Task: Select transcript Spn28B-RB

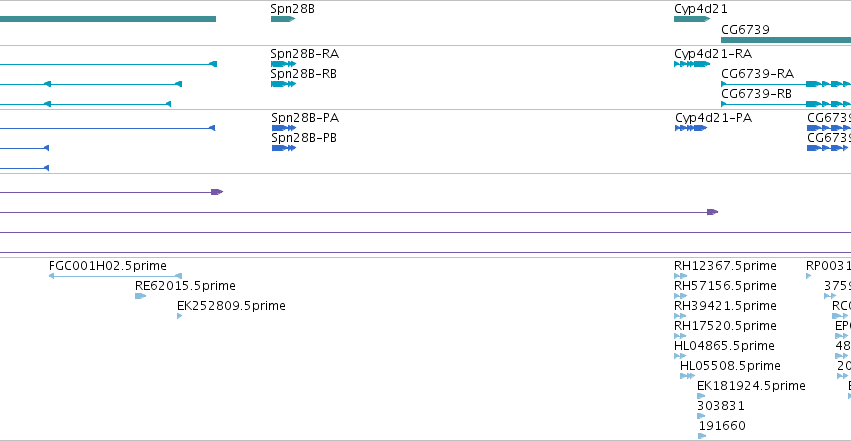Action: pos(283,84)
